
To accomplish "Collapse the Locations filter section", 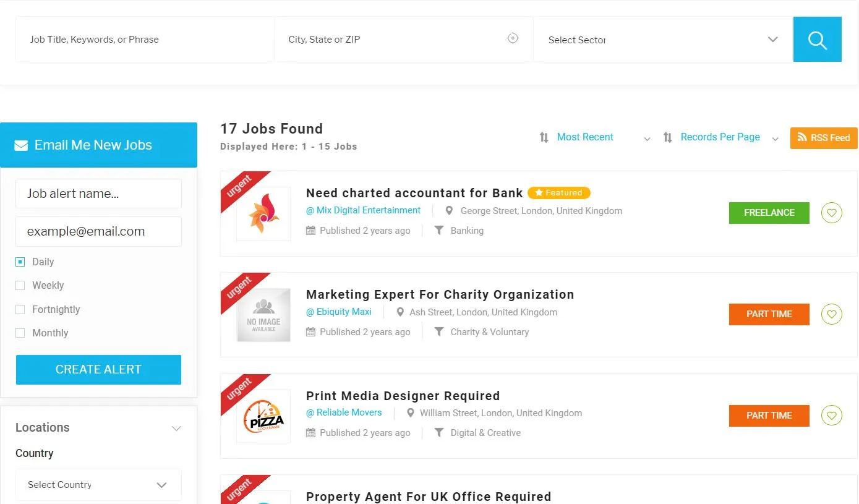I will 176,428.
